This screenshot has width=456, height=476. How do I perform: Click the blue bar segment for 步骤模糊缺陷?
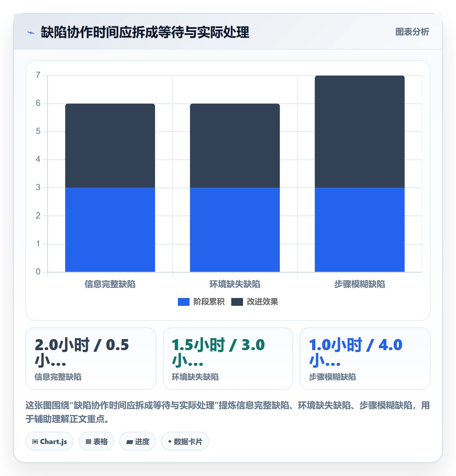360,230
